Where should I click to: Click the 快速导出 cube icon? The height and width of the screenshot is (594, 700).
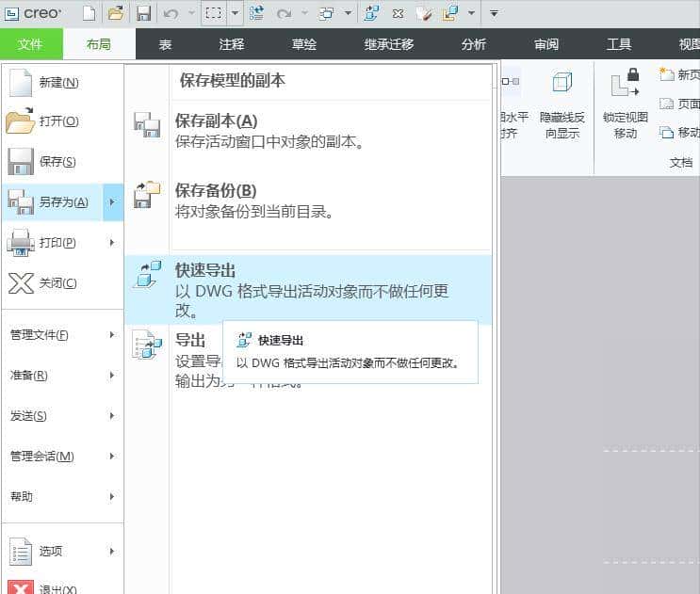(x=147, y=274)
